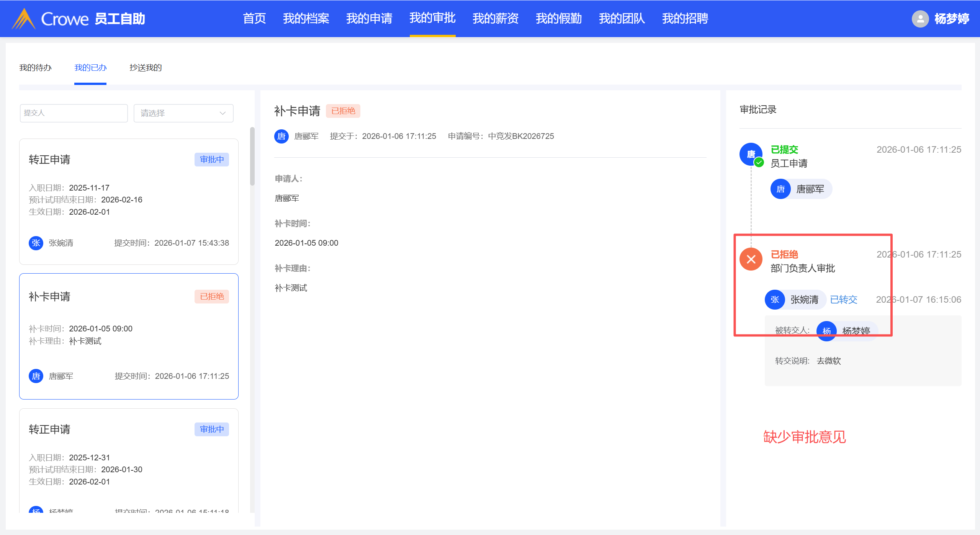Open 我的薪资 in the top navigation
This screenshot has width=980, height=535.
pyautogui.click(x=495, y=18)
